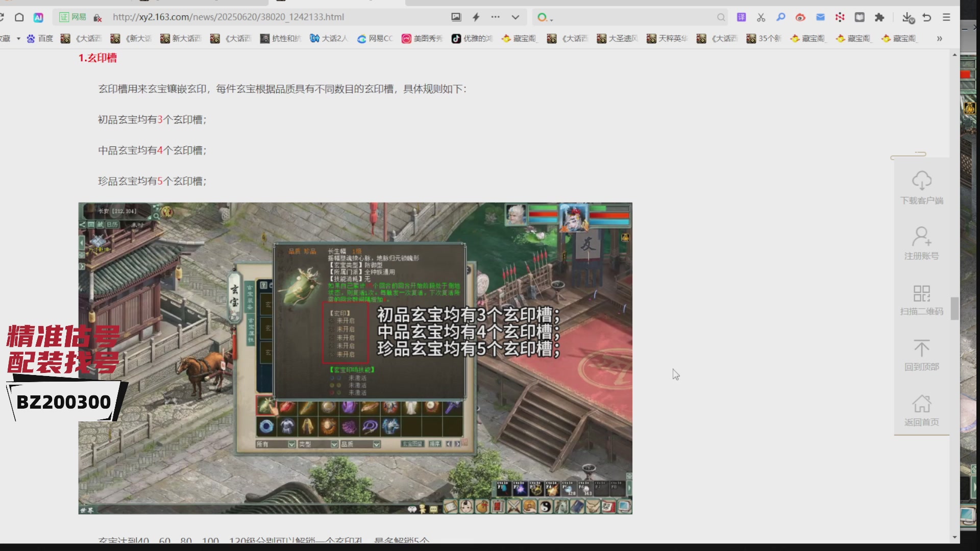Open the purple translate extension icon
This screenshot has width=980, height=551.
point(741,17)
